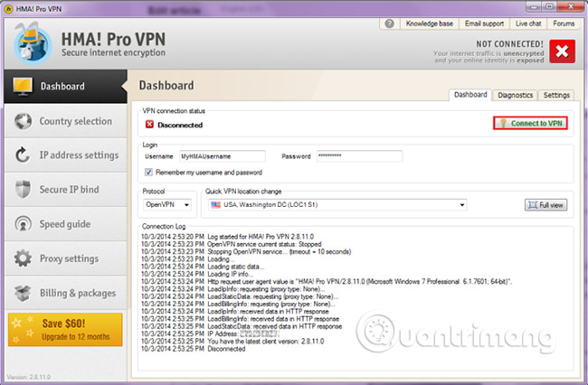
Task: Click the USA flag icon in location box
Action: 215,204
